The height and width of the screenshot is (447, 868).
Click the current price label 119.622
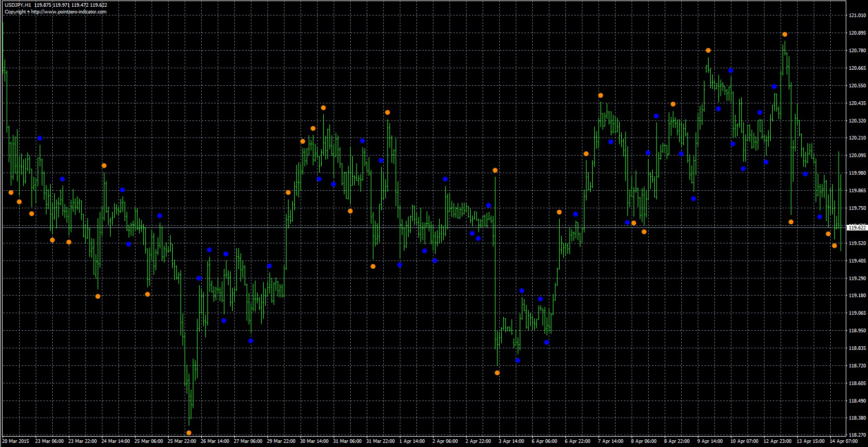point(857,227)
